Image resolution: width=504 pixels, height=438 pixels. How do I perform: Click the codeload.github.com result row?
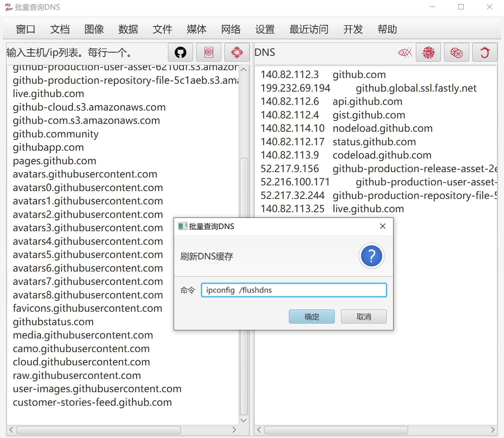point(346,155)
